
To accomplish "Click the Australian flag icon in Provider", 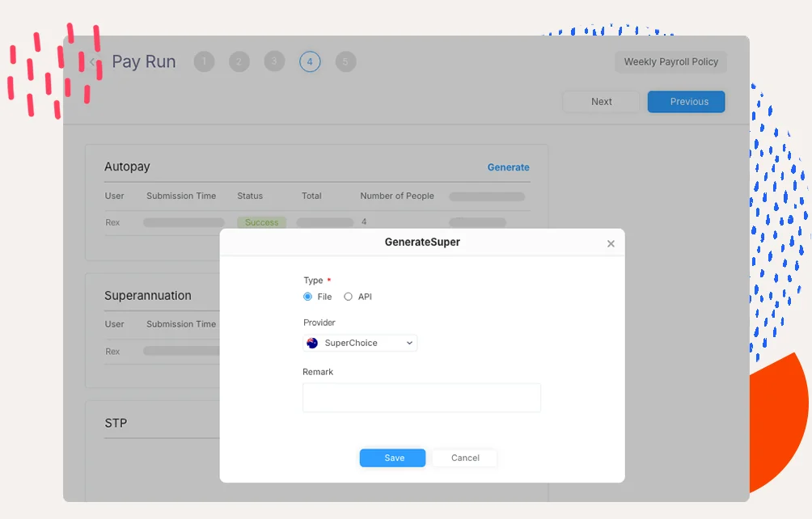I will [x=313, y=344].
